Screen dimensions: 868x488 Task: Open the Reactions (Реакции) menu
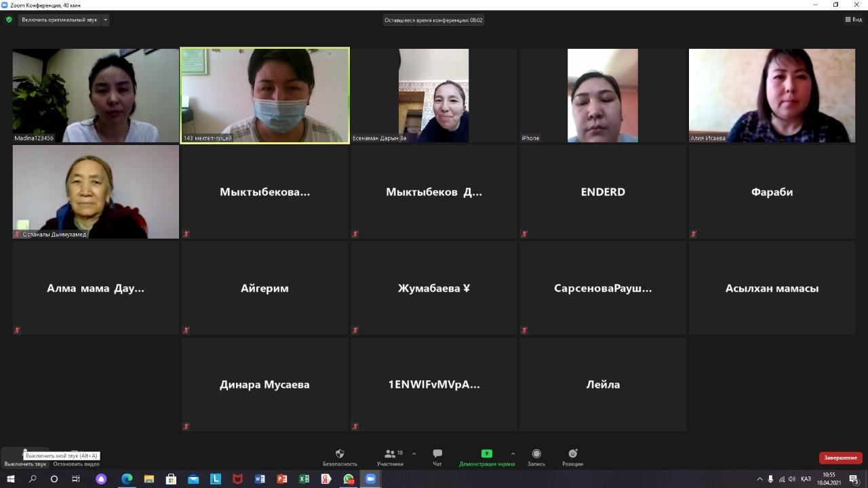[572, 457]
